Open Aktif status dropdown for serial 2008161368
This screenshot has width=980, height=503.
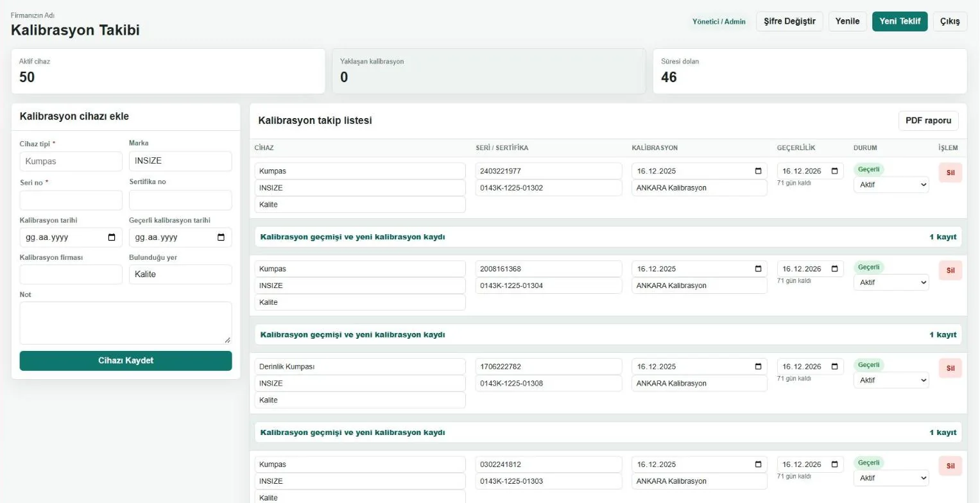point(891,282)
